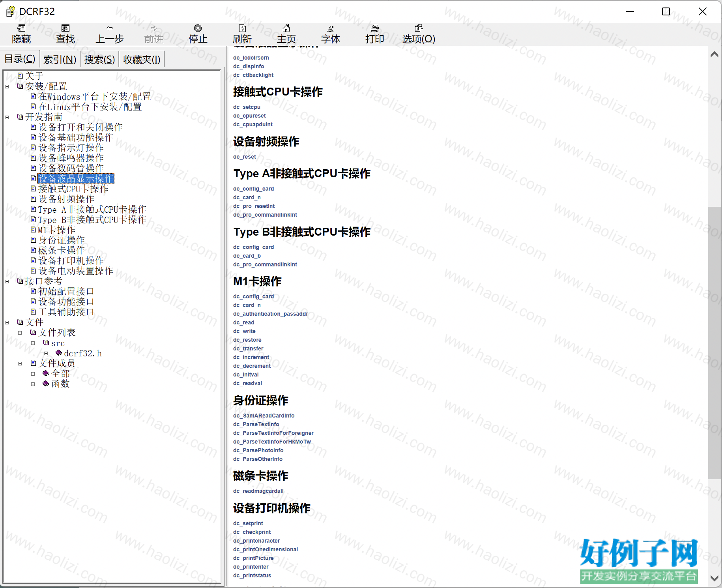Viewport: 722px width, 588px height.
Task: Collapse the src tree node
Action: 33,343
